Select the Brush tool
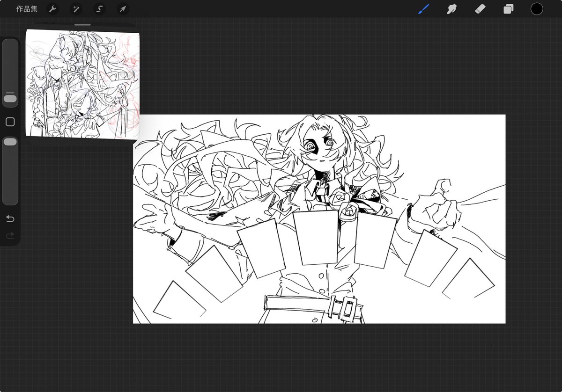562x392 pixels. pyautogui.click(x=424, y=9)
